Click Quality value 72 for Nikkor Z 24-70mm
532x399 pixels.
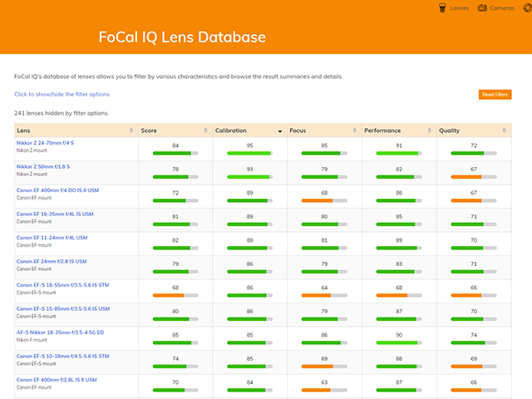tap(474, 145)
